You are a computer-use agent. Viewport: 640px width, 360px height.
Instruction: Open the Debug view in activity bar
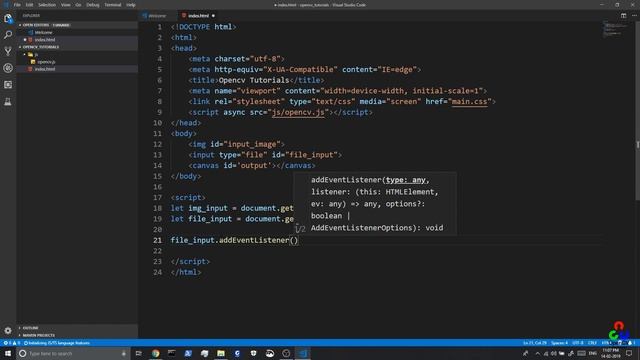pyautogui.click(x=8, y=68)
